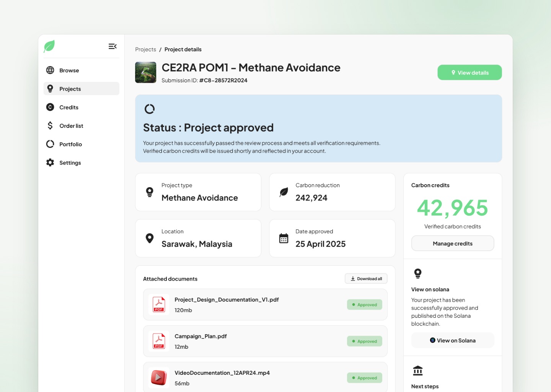Click Approved badge for Campaign_Plan.pdf

pyautogui.click(x=365, y=341)
